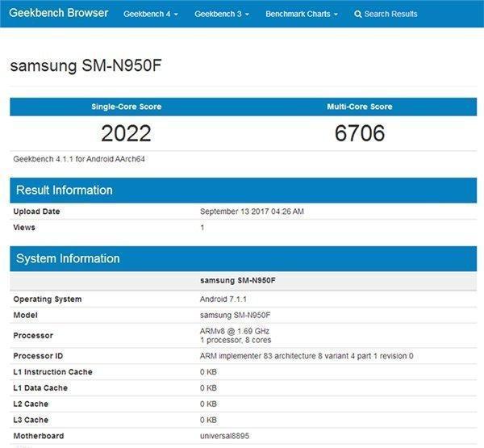Click the Motherboard label

point(39,436)
